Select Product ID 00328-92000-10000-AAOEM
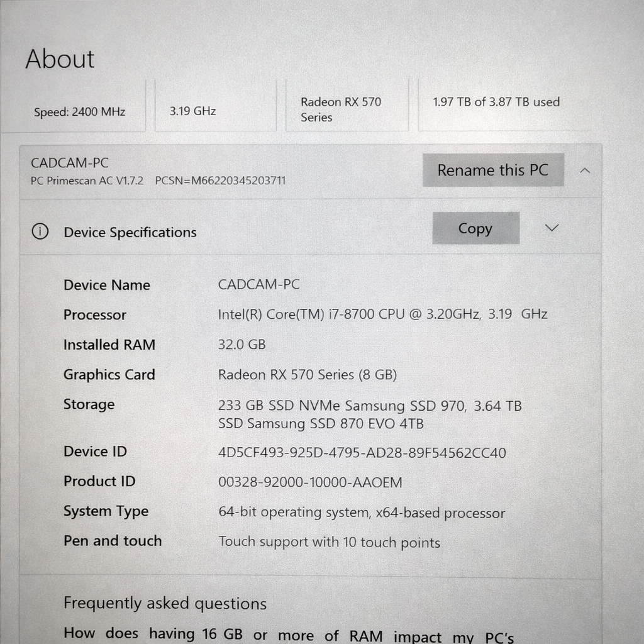Screen dimensions: 644x644 310,482
